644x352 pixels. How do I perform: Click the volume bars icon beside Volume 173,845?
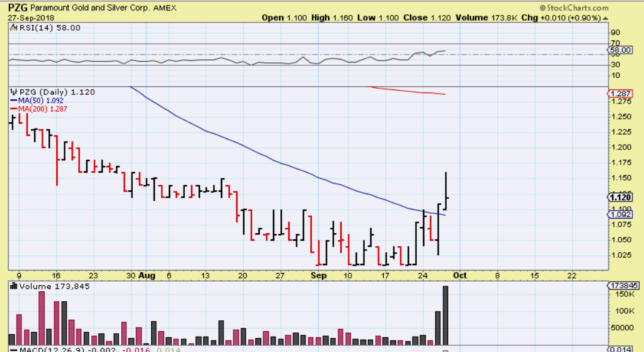click(x=14, y=286)
